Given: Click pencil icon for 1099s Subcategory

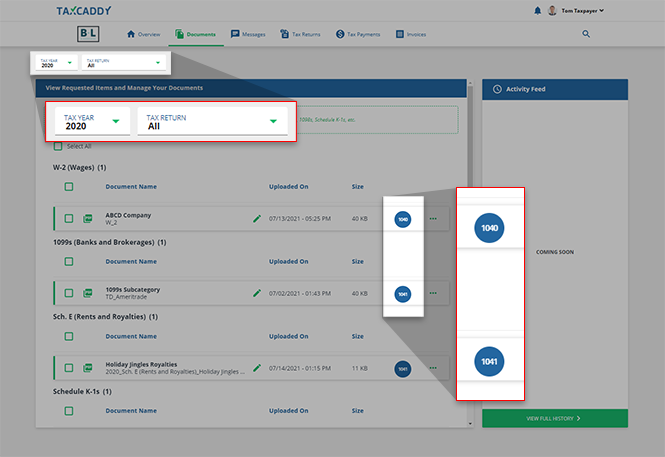Looking at the screenshot, I should (257, 293).
